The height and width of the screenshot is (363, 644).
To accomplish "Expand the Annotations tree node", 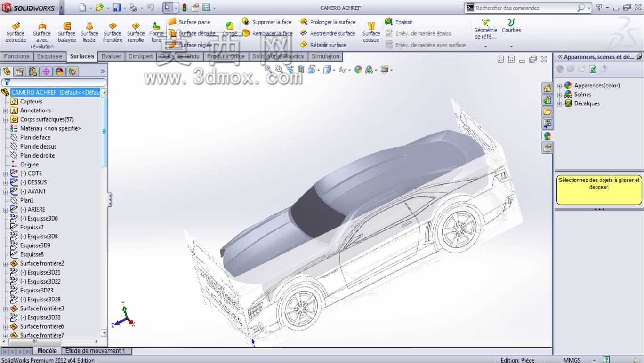I will (5, 111).
